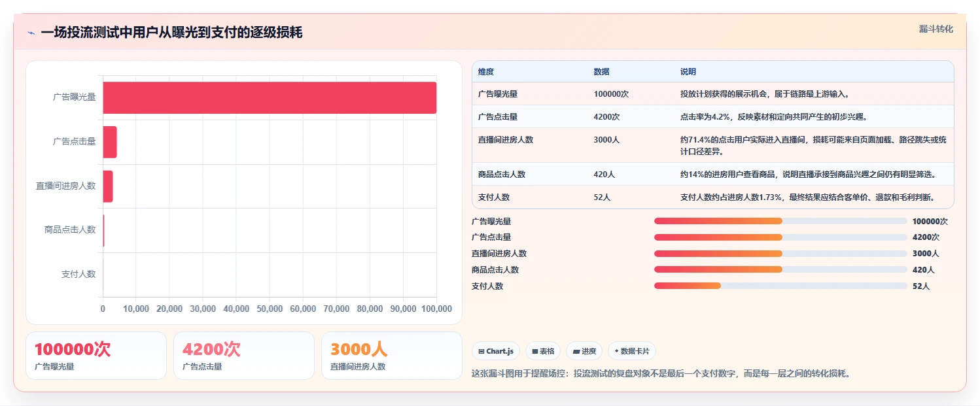
Task: Click the 数据 column header
Action: point(601,72)
